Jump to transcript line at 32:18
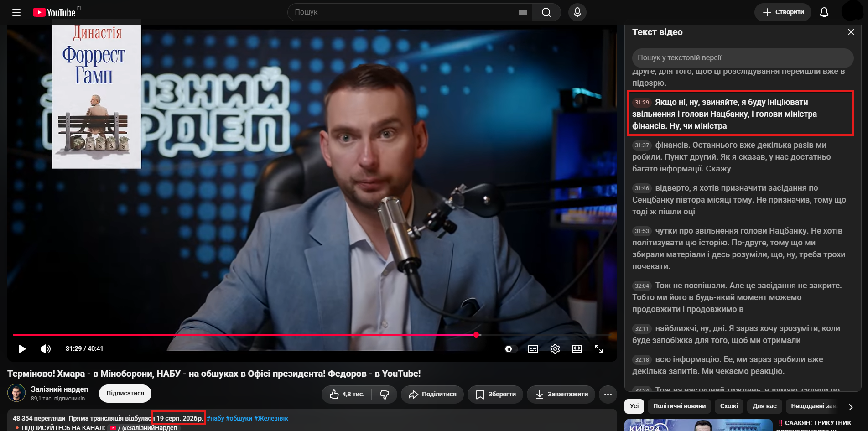Viewport: 868px width, 431px height. (x=740, y=365)
